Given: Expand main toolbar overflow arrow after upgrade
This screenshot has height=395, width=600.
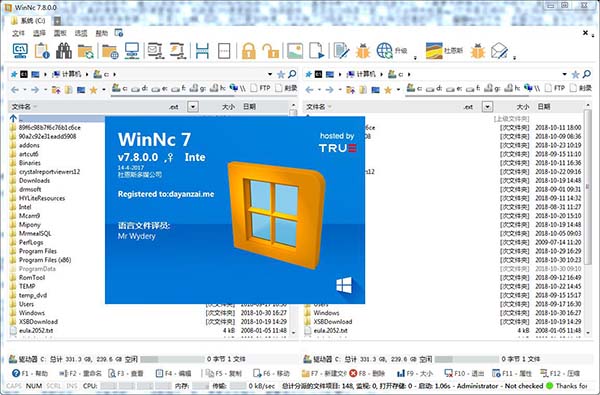Looking at the screenshot, I should click(x=415, y=58).
